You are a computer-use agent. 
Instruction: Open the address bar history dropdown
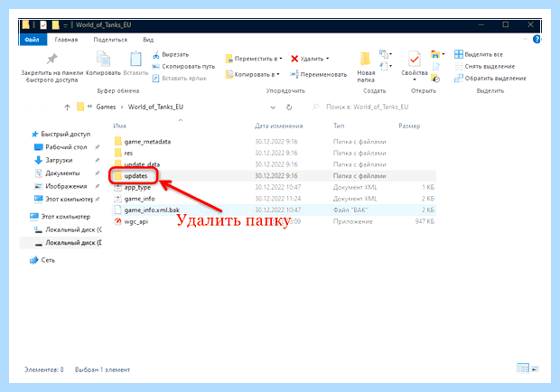point(273,107)
